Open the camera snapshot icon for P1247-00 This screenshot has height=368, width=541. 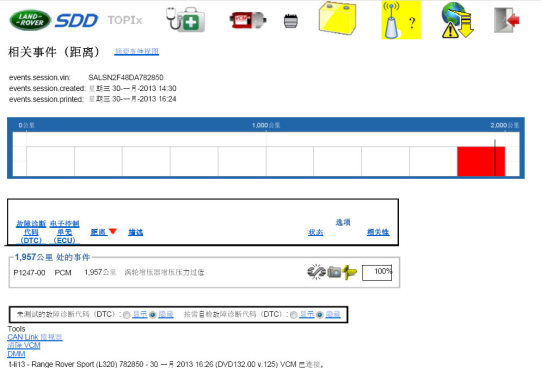[334, 272]
